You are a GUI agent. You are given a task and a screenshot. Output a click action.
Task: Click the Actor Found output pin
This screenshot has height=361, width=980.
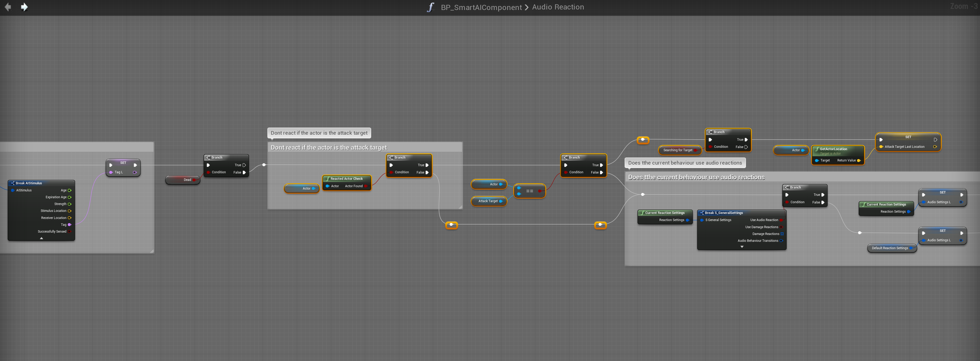[x=366, y=186]
